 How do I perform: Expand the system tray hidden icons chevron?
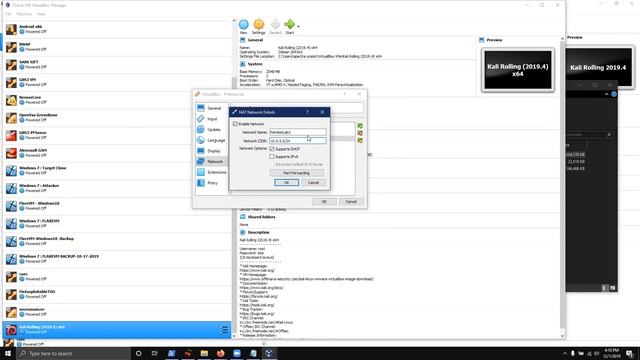coord(565,353)
